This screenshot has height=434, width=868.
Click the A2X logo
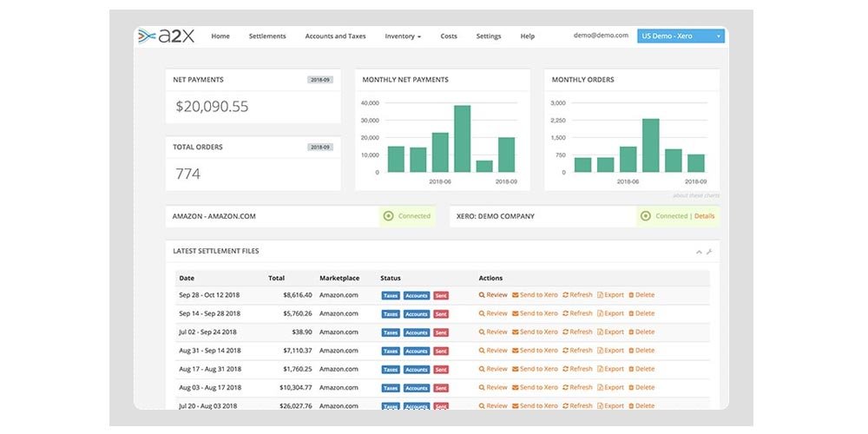166,36
